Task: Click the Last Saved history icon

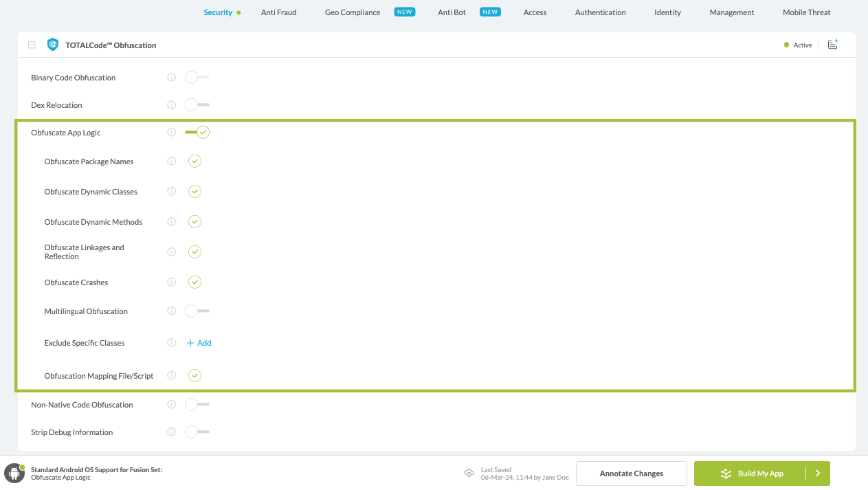Action: (469, 473)
